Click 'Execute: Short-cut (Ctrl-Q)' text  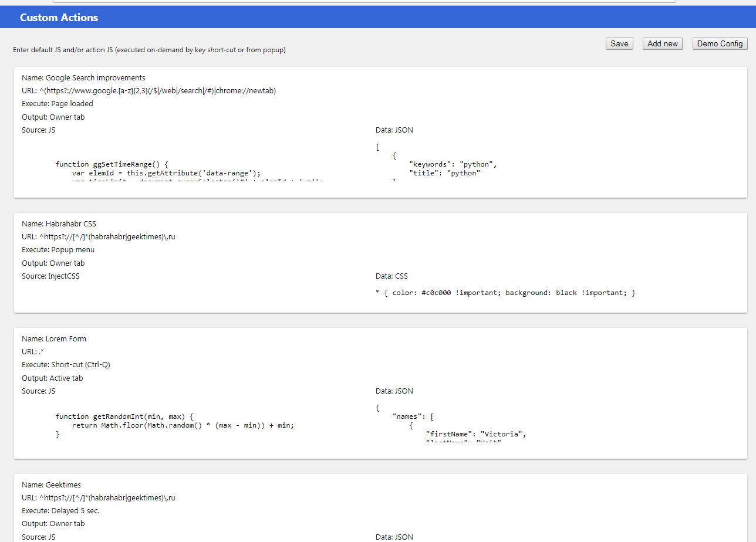pos(66,365)
